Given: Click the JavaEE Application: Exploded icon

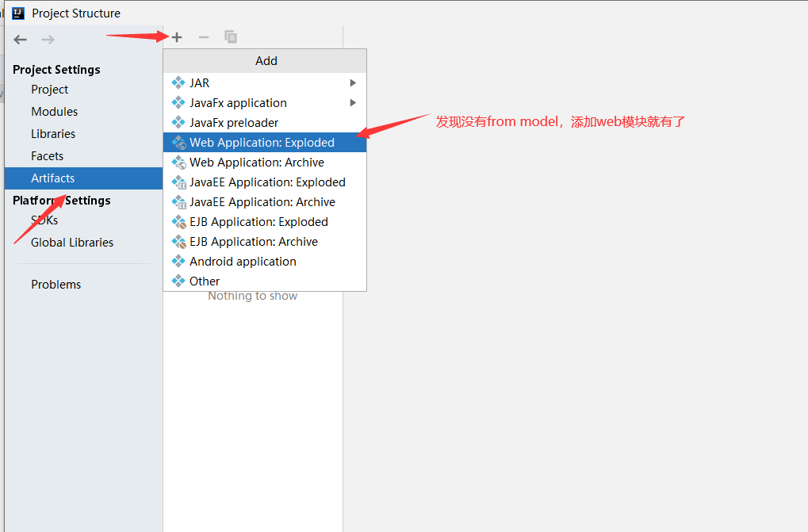Looking at the screenshot, I should (179, 182).
